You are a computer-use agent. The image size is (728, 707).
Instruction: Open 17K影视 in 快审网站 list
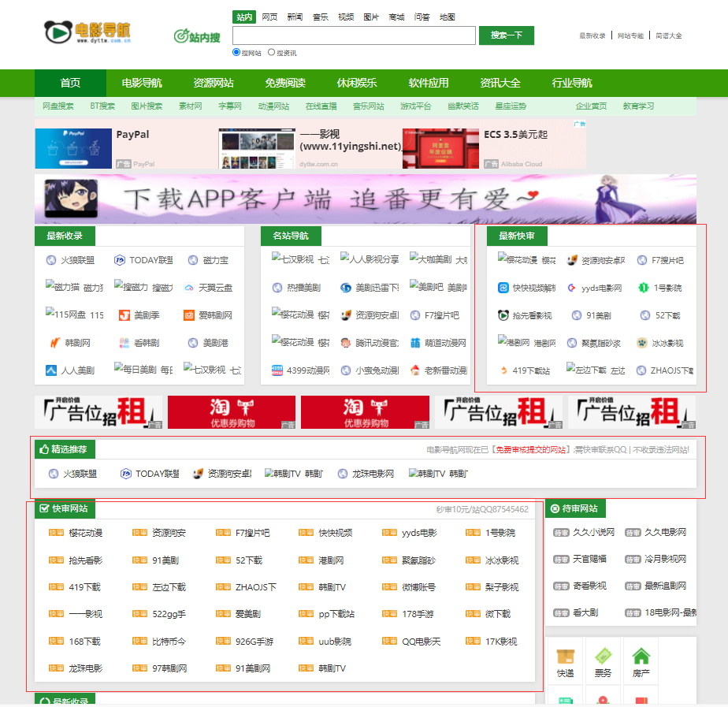[501, 642]
